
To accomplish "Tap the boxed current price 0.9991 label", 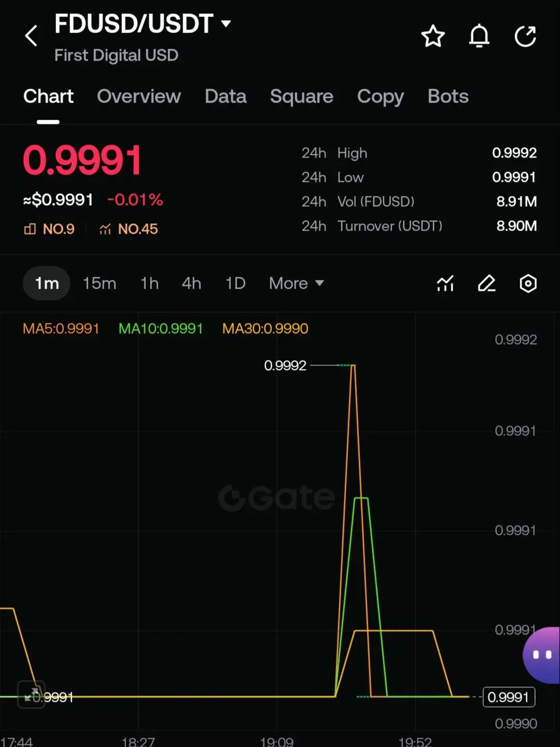I will click(509, 697).
